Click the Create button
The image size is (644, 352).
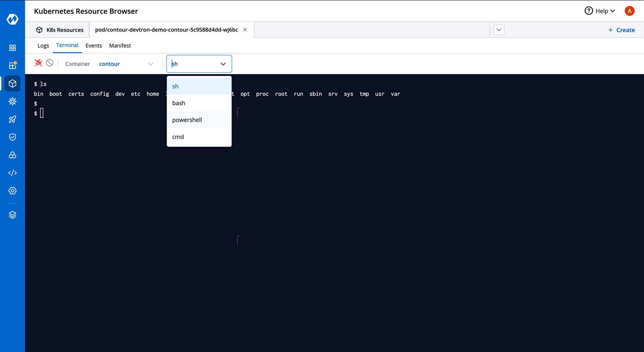(x=621, y=30)
